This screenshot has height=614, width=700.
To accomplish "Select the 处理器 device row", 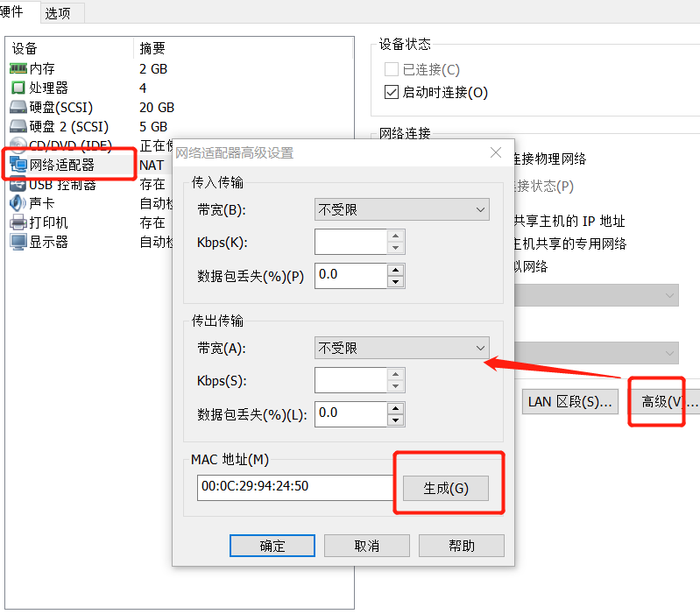I will (179, 88).
